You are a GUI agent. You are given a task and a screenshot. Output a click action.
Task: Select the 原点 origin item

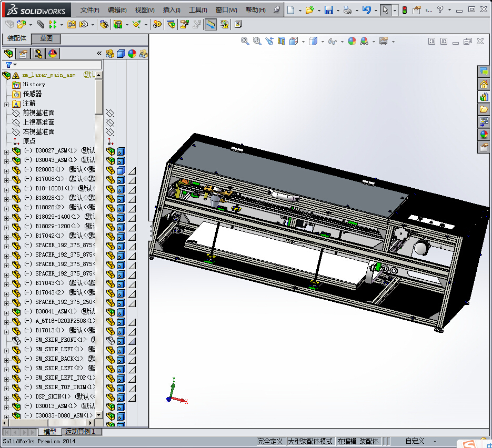point(29,141)
